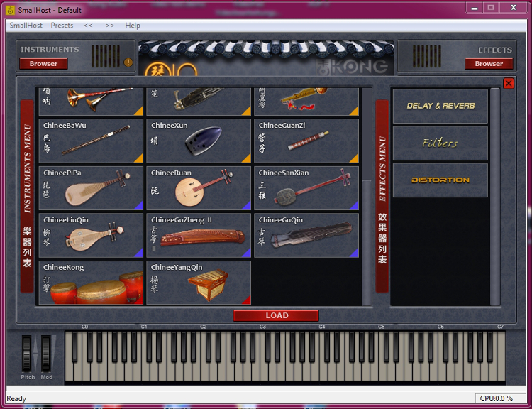The image size is (532, 409).
Task: Go to next preset with >>
Action: pyautogui.click(x=109, y=26)
